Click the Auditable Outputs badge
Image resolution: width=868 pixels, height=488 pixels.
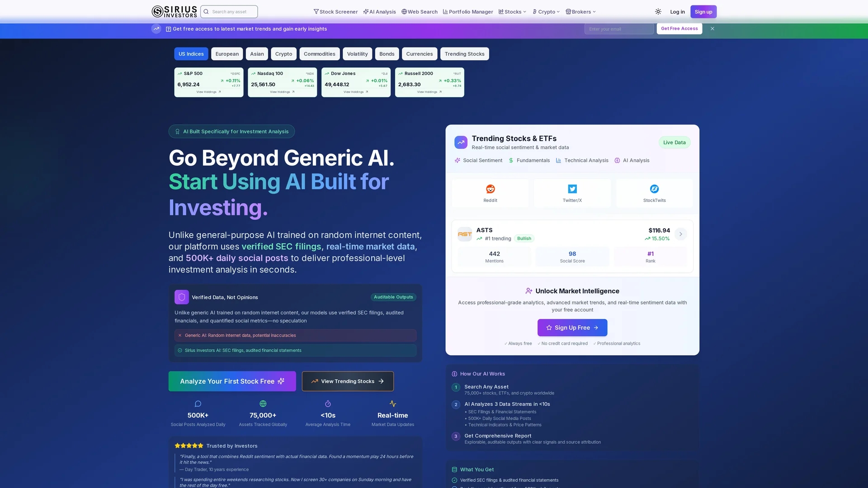pos(393,297)
